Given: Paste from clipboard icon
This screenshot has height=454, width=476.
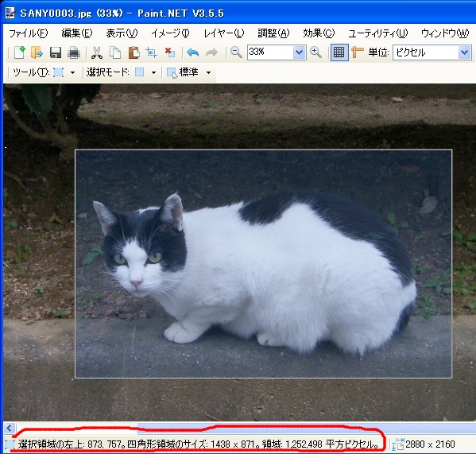Looking at the screenshot, I should click(x=134, y=52).
